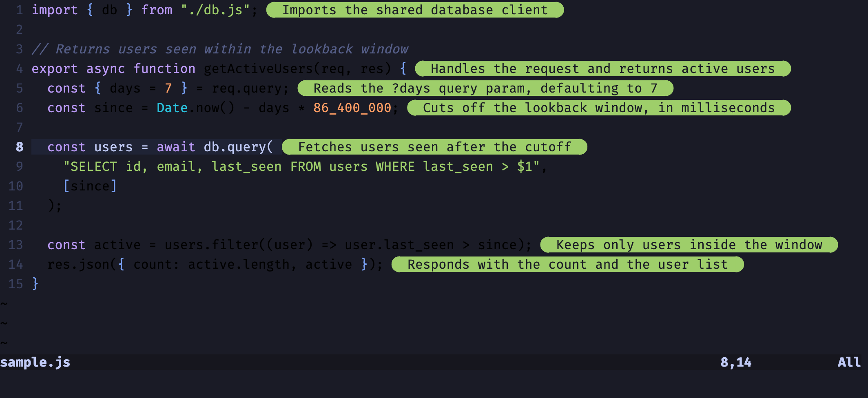Click 'users.filter' on line 13
Image resolution: width=868 pixels, height=398 pixels.
click(211, 245)
